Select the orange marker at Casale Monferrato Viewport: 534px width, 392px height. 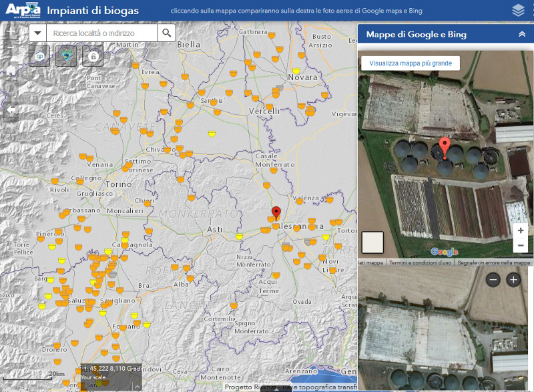tap(274, 170)
